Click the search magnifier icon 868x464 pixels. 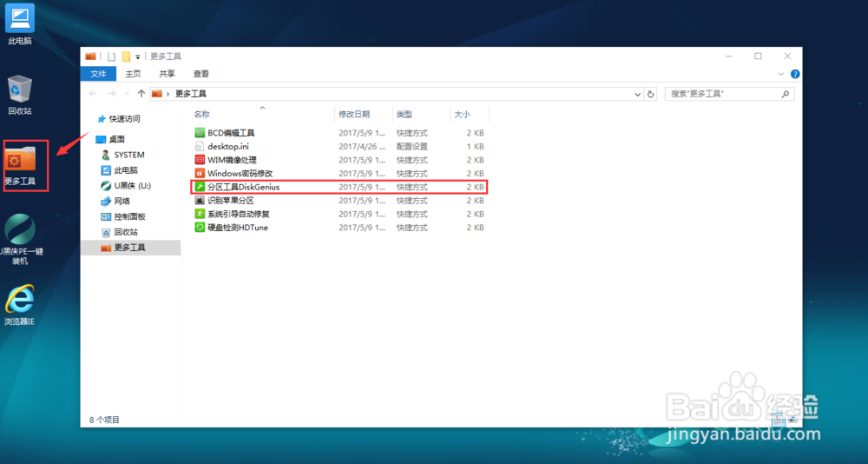[x=785, y=94]
